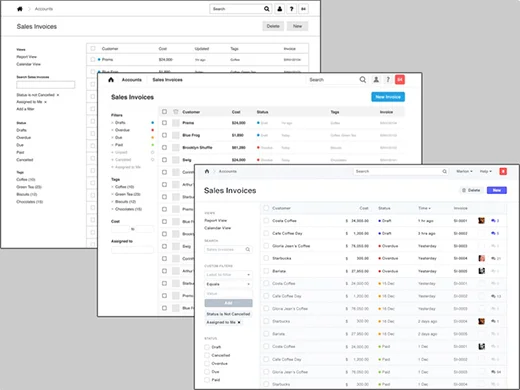
Task: Remove Assigned to Me filter in back window
Action: 45,102
